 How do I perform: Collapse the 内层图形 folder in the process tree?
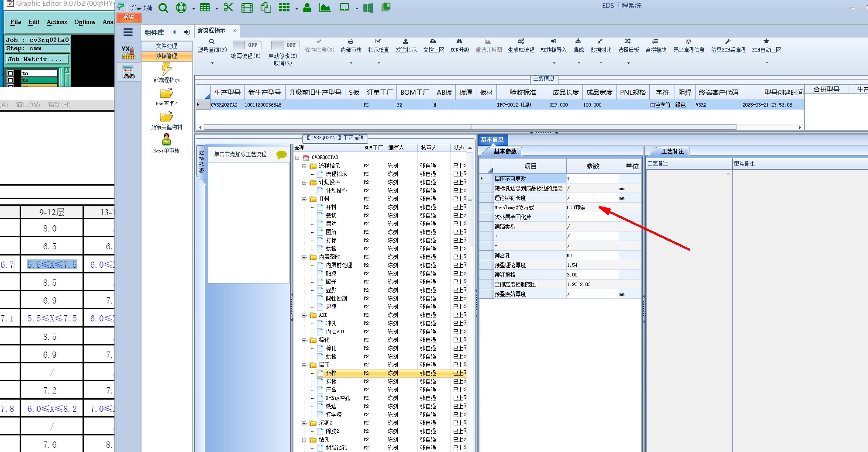click(304, 257)
